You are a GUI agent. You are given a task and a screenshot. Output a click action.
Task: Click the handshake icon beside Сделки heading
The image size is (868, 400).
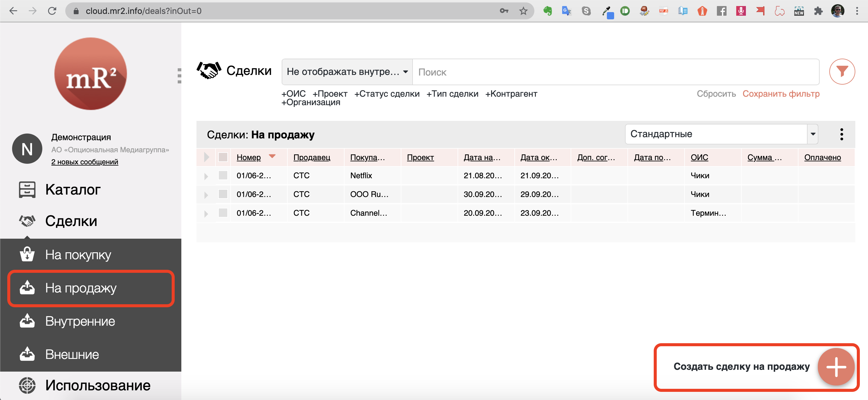tap(209, 70)
